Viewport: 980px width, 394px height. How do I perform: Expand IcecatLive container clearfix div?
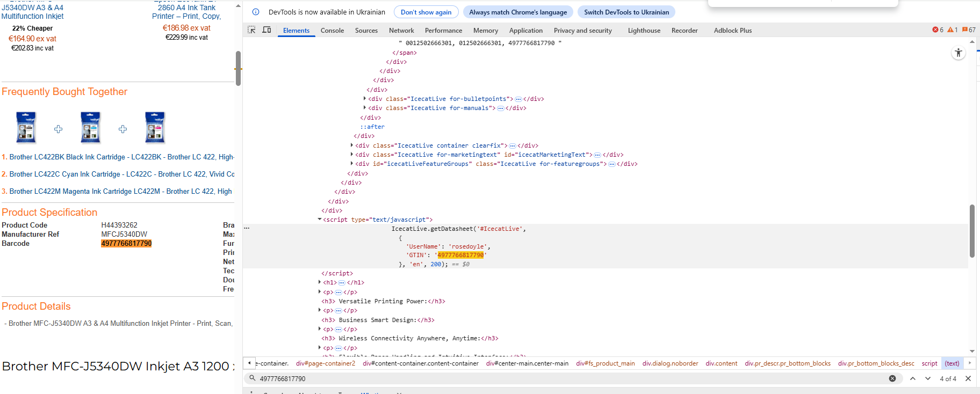point(352,145)
